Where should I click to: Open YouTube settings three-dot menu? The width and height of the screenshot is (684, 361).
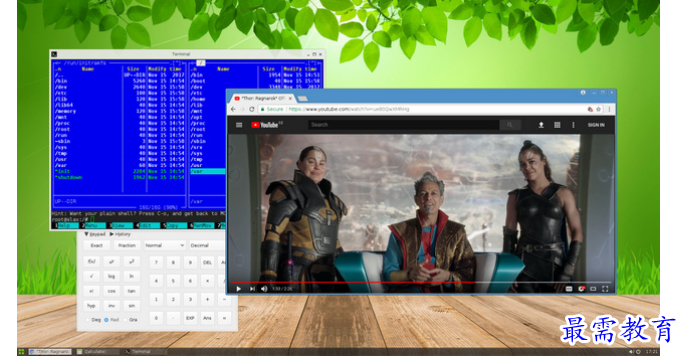coord(573,125)
